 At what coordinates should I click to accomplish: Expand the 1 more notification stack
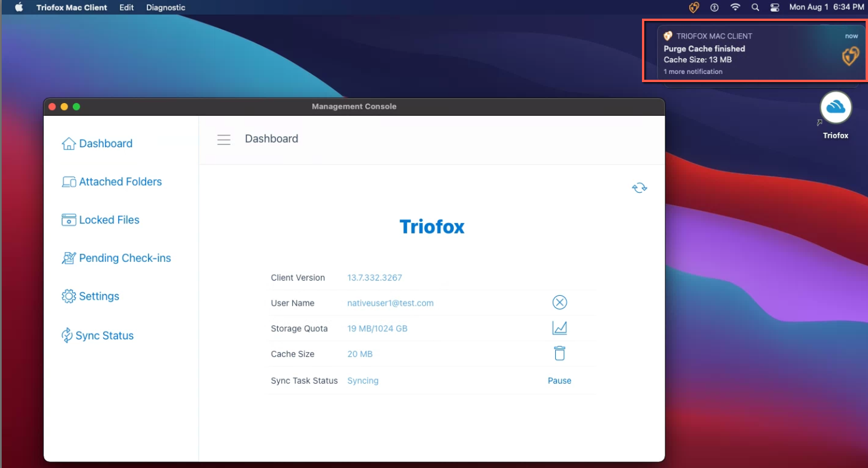[693, 72]
